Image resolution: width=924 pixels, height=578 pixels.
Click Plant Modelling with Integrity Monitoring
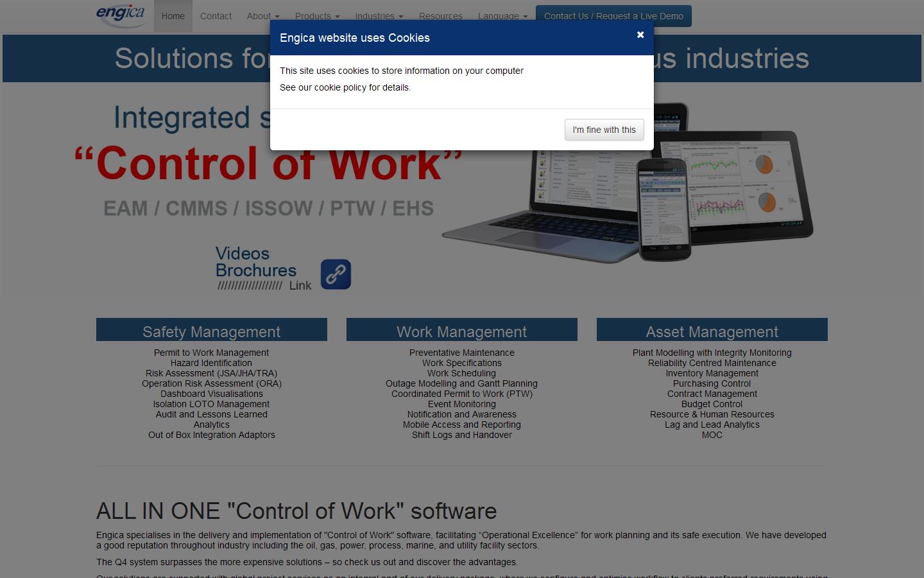[712, 353]
